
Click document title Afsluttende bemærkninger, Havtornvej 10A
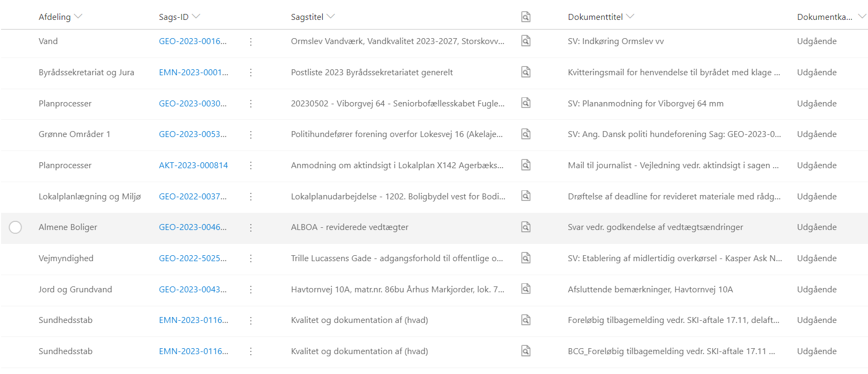[650, 290]
